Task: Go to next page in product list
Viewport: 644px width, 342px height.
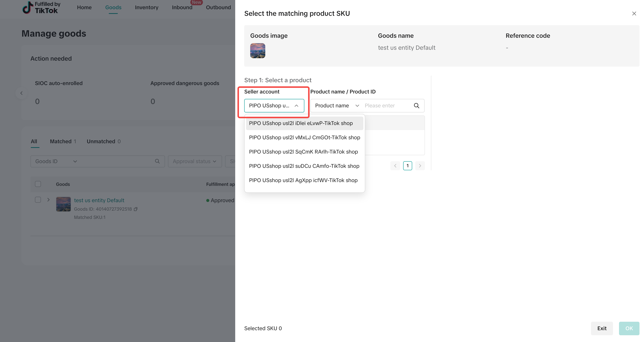Action: [420, 166]
